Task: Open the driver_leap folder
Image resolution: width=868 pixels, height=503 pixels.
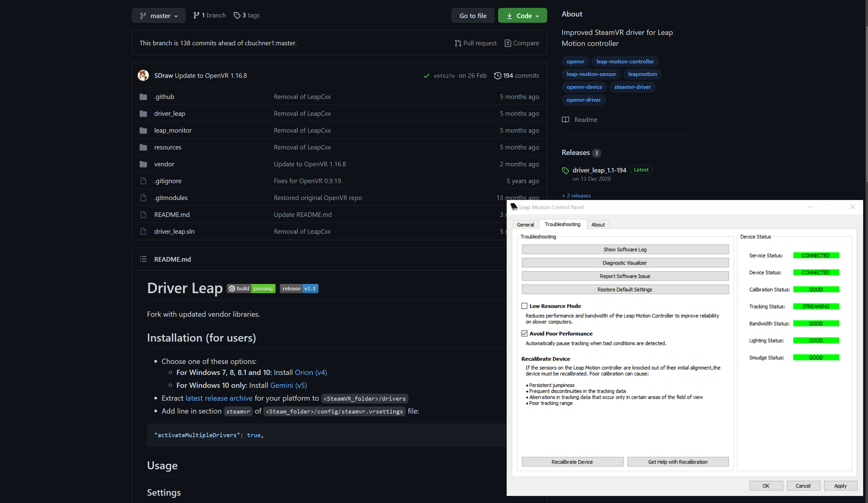Action: tap(170, 113)
